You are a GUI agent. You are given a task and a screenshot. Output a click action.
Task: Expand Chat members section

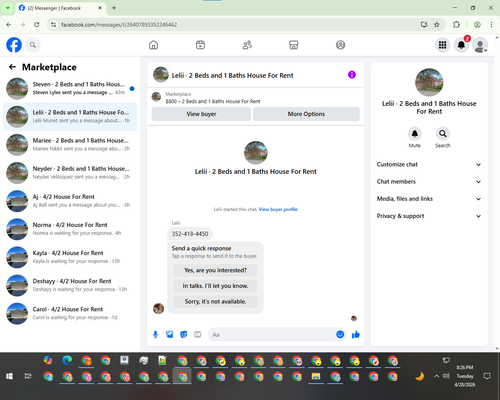[429, 182]
